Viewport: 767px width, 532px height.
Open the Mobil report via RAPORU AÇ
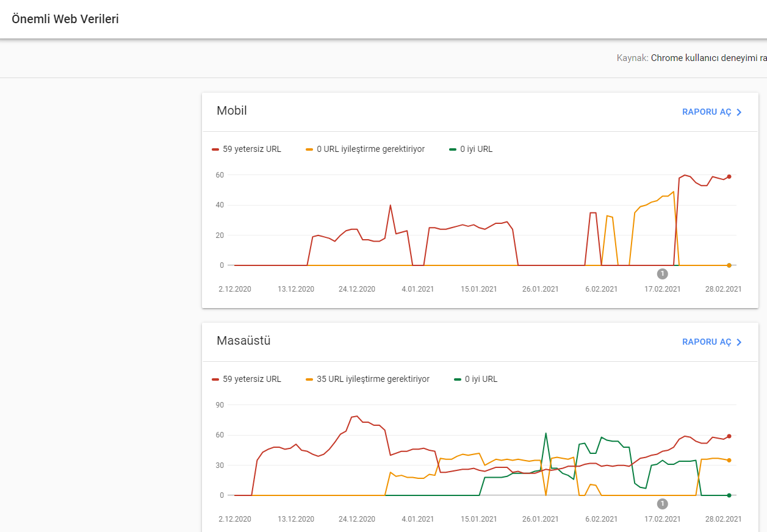[712, 112]
